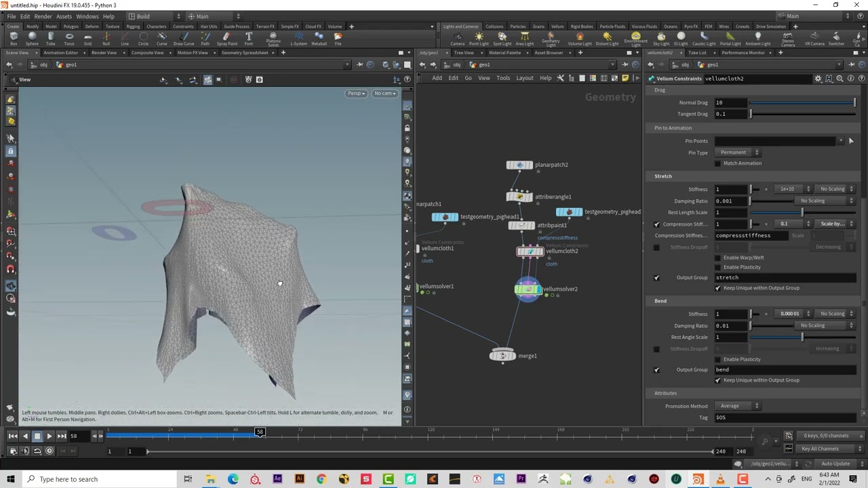The width and height of the screenshot is (868, 488).
Task: Toggle Bend Output Group checkbox
Action: 656,370
